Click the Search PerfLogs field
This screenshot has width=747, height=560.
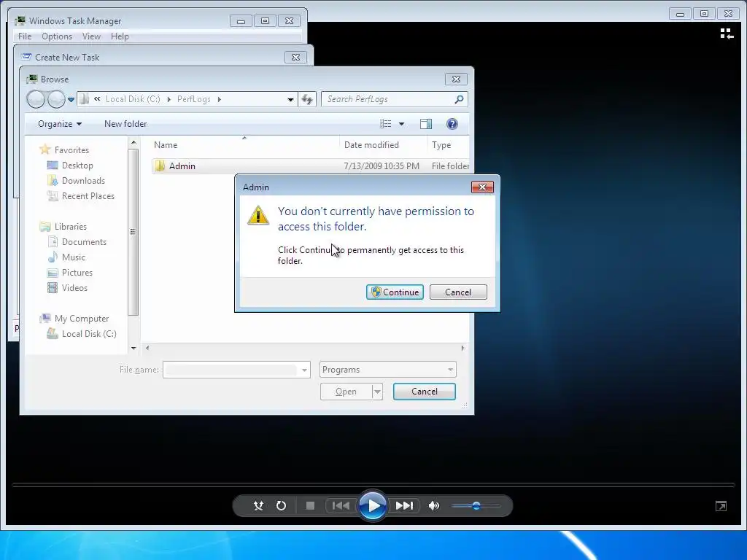pos(388,99)
